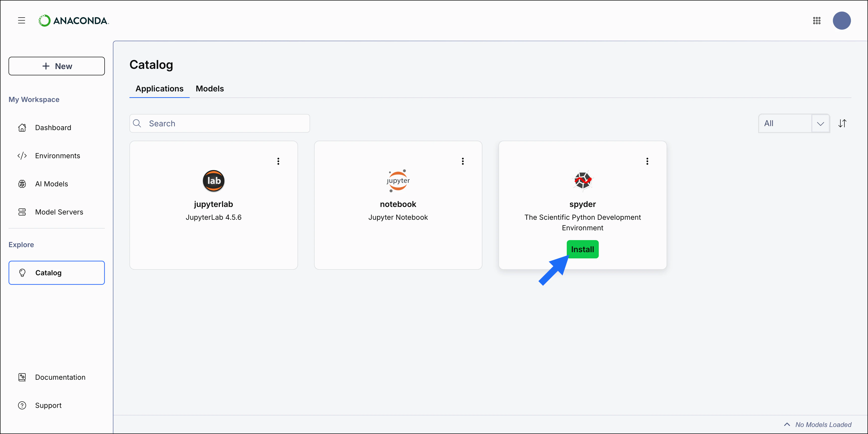Select the Applications tab
Viewport: 868px width, 434px height.
(x=159, y=89)
